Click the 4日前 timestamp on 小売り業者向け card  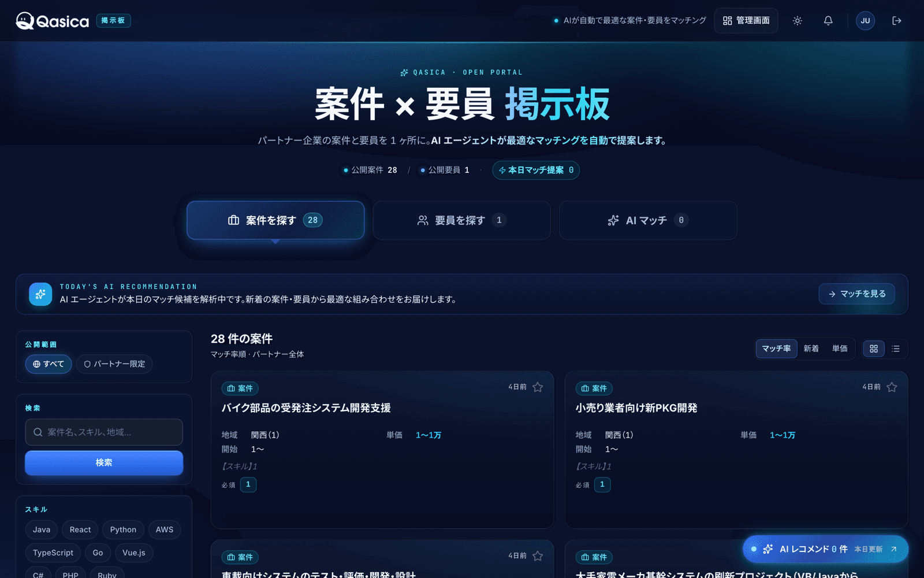(871, 387)
